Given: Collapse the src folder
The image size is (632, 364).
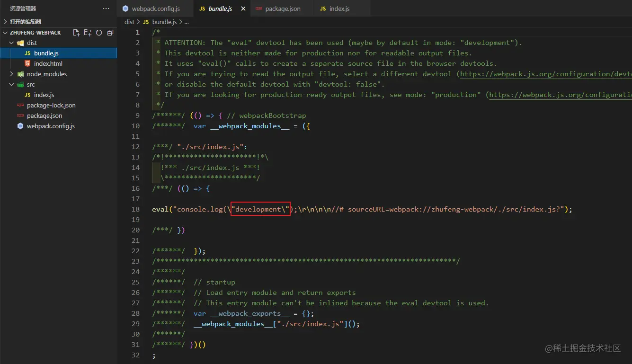Looking at the screenshot, I should pyautogui.click(x=12, y=85).
